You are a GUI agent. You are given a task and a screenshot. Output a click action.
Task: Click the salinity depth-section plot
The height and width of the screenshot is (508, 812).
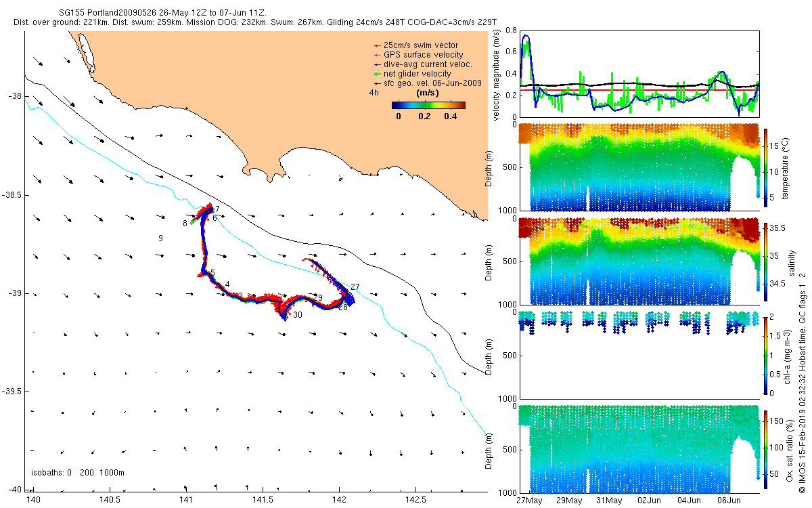[x=639, y=261]
